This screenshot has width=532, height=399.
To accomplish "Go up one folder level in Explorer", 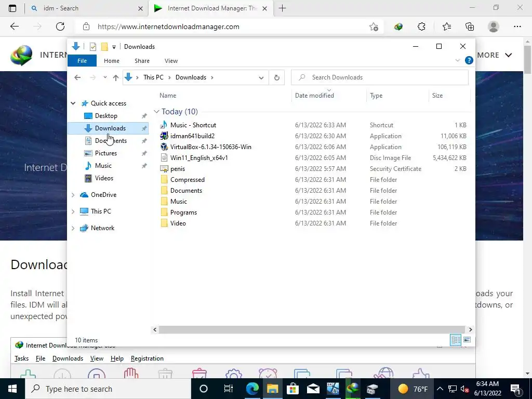I will (116, 78).
